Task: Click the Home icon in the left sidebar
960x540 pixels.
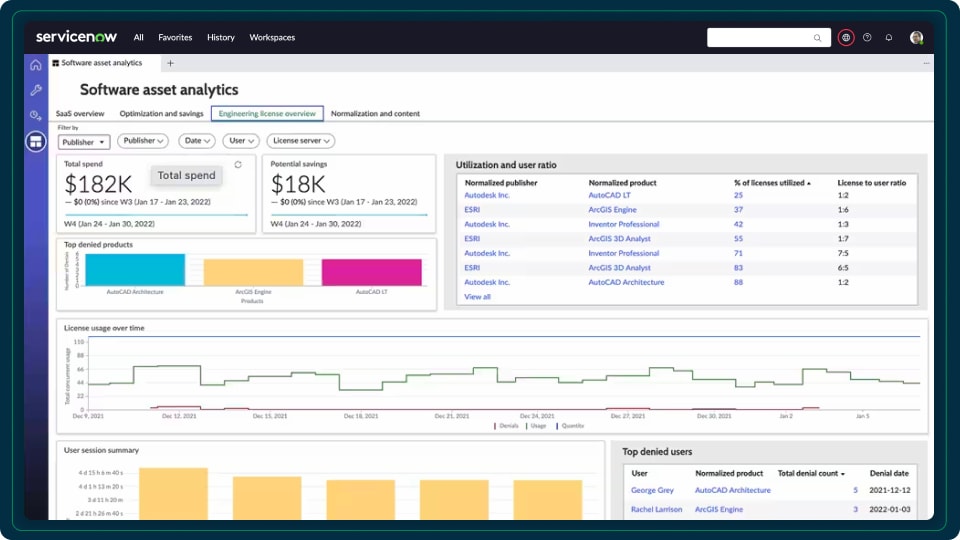Action: point(36,65)
